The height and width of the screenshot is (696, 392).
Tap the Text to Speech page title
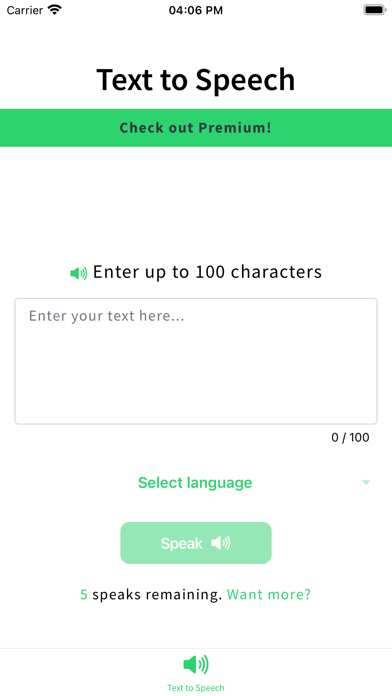(196, 80)
